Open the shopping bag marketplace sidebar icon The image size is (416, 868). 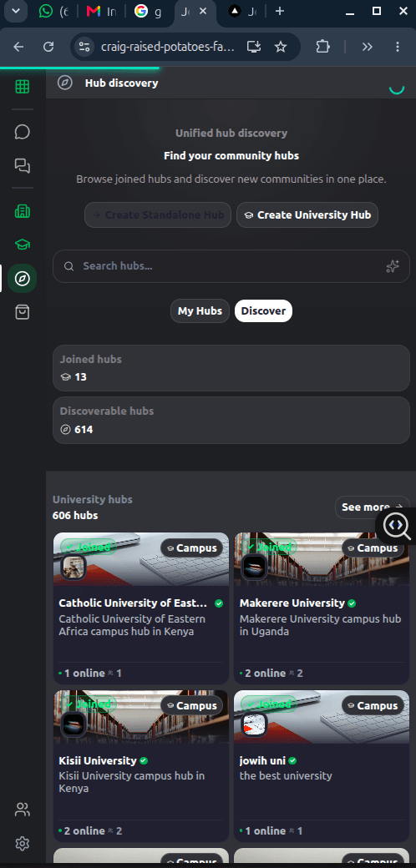click(23, 312)
